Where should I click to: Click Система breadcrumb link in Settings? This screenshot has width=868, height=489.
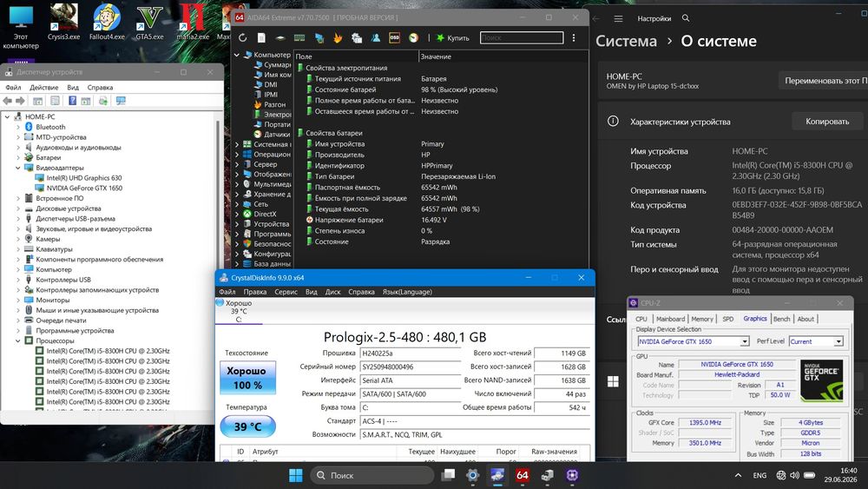click(626, 41)
